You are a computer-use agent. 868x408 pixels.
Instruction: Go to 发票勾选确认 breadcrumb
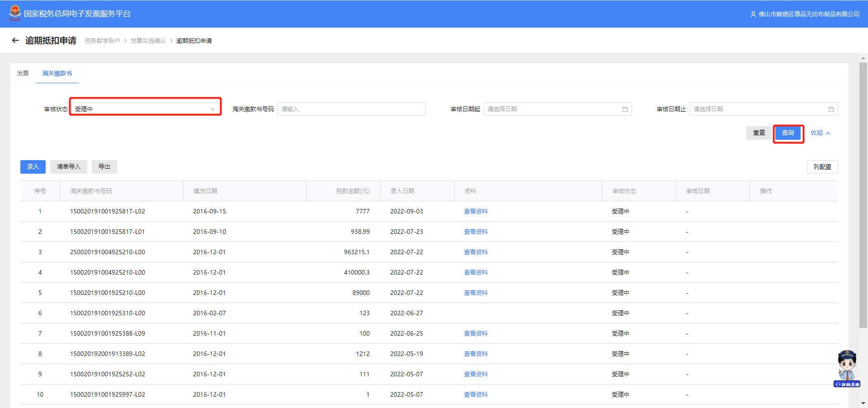pyautogui.click(x=148, y=41)
